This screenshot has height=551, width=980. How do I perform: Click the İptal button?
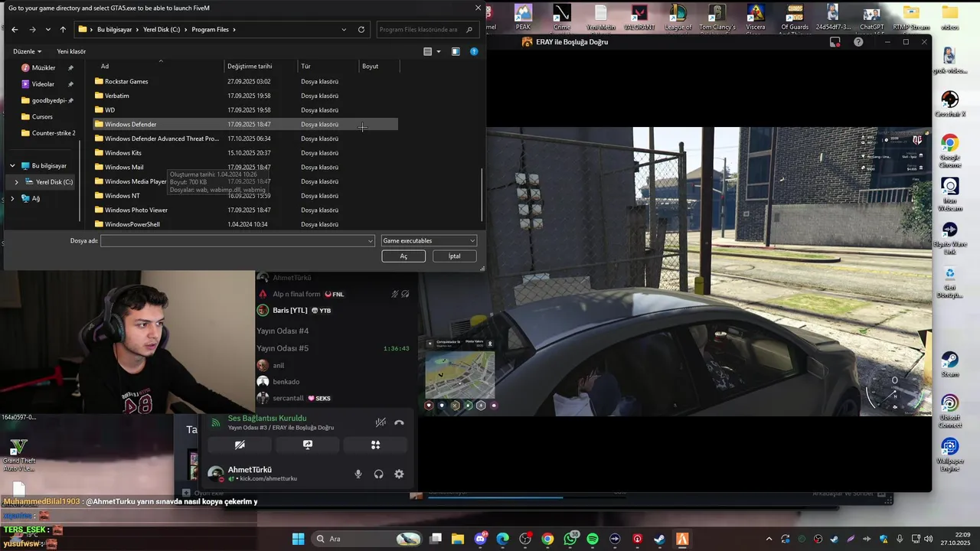click(455, 256)
